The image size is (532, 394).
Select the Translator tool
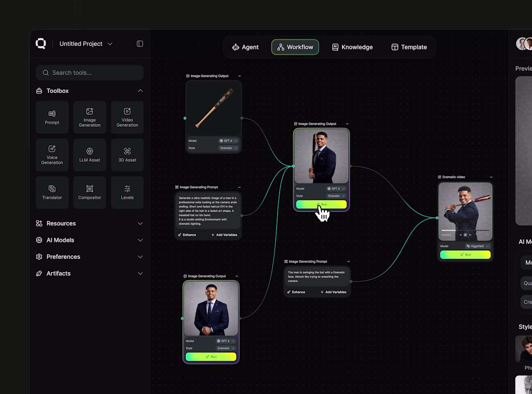click(x=52, y=192)
